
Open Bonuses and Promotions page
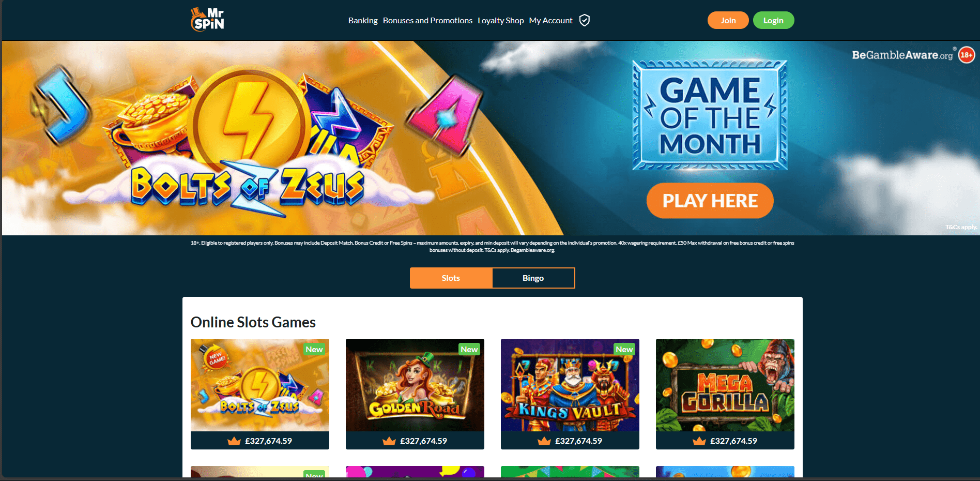pyautogui.click(x=427, y=20)
